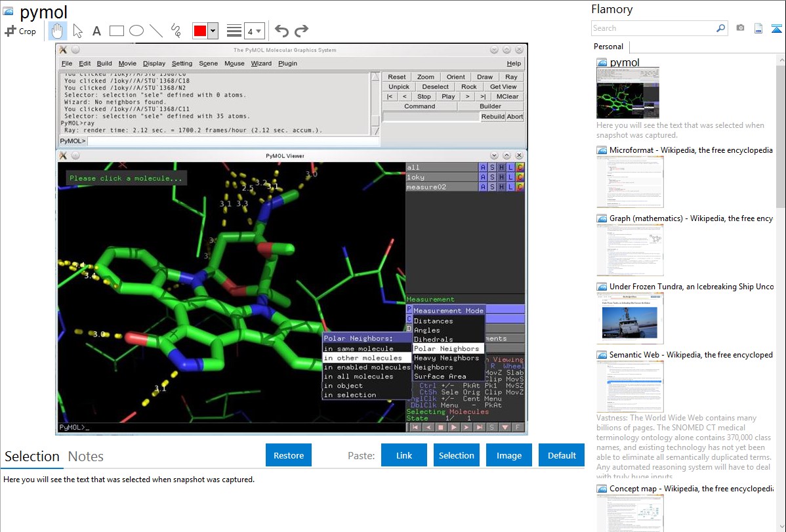Click the camera capture icon
Viewport: 786px width, 532px height.
[740, 28]
